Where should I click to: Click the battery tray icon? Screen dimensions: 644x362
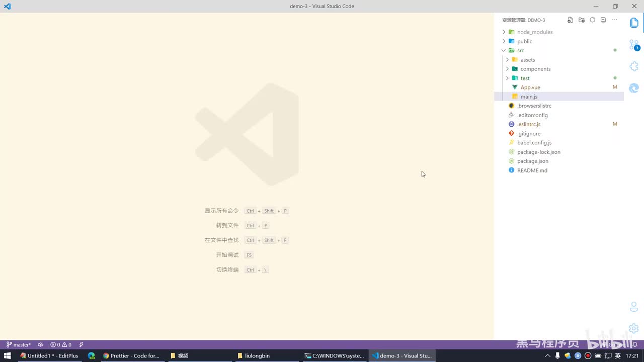pos(598,355)
